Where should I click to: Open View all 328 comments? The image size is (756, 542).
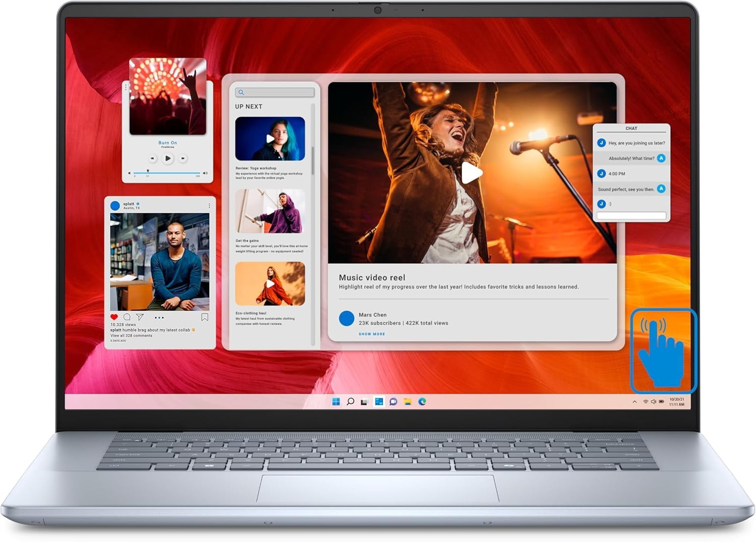[x=131, y=335]
